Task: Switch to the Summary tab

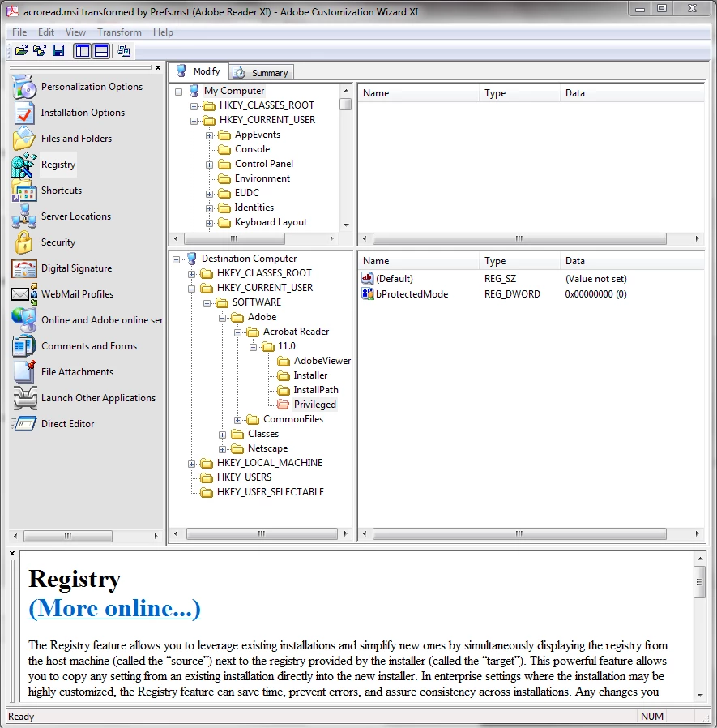Action: click(x=262, y=73)
